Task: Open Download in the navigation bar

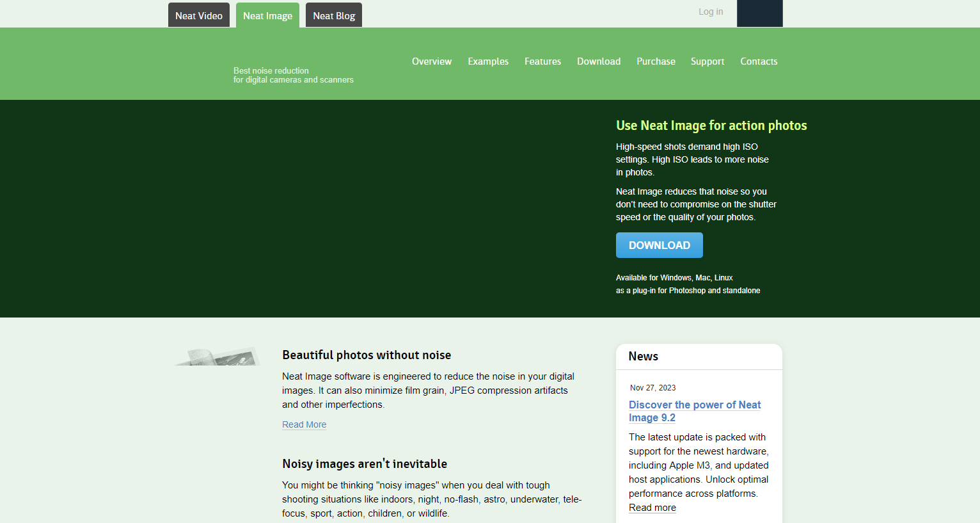Action: click(x=598, y=61)
